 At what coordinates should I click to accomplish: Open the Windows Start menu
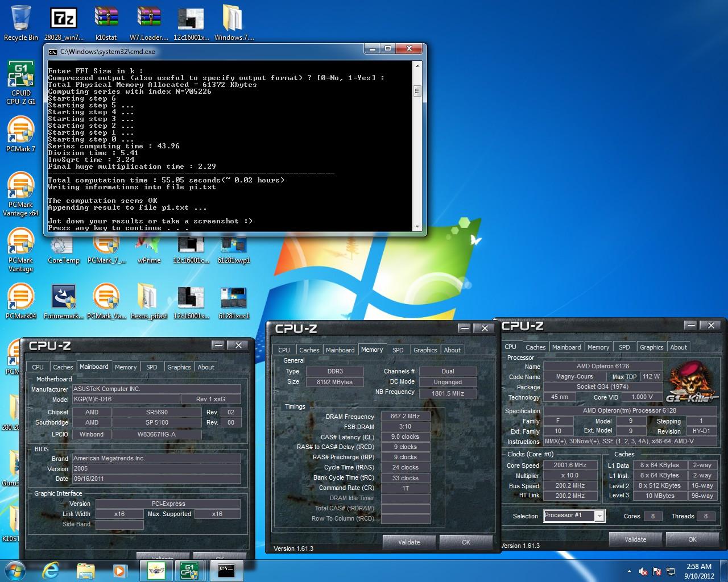point(14,571)
